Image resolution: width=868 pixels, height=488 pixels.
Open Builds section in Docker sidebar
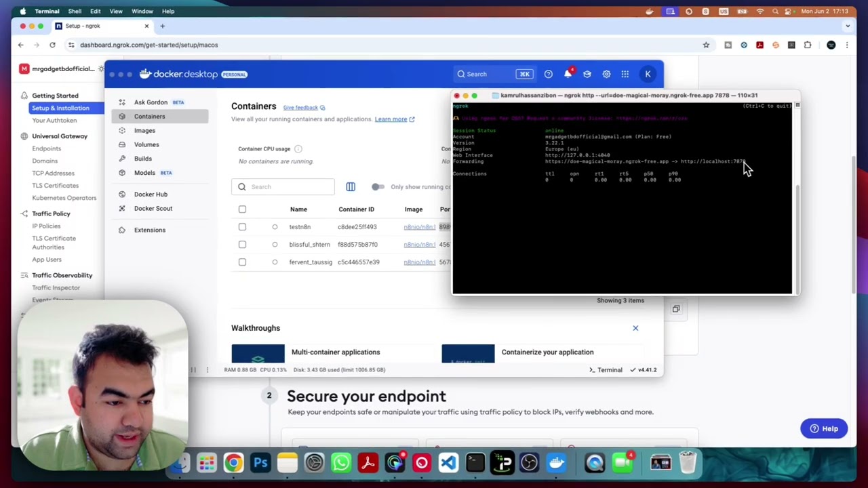(x=142, y=159)
